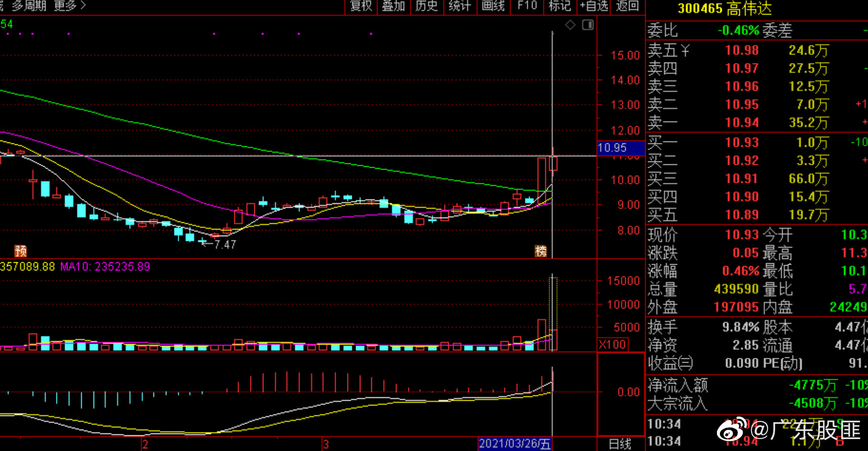This screenshot has height=451, width=868.
Task: Click the 收益(三) value 0.090
Action: 742,364
